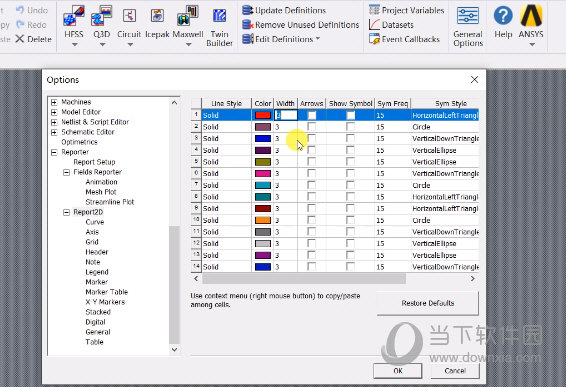Screen dimensions: 566x387
Task: Close the Options dialog
Action: pyautogui.click(x=474, y=80)
